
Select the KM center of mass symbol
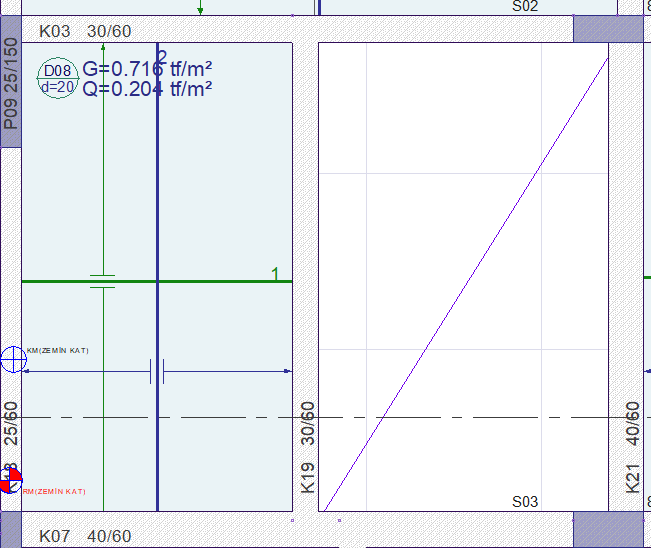click(x=13, y=358)
